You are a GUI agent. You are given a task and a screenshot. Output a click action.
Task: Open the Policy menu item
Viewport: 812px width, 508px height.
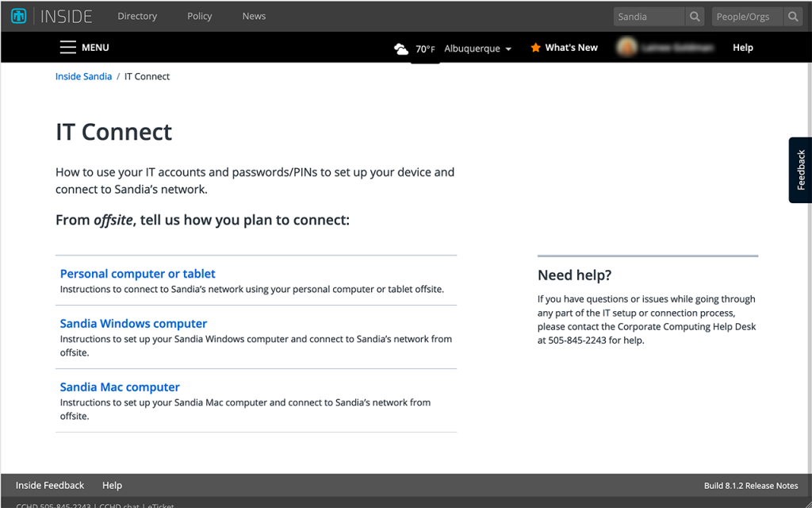coord(199,16)
